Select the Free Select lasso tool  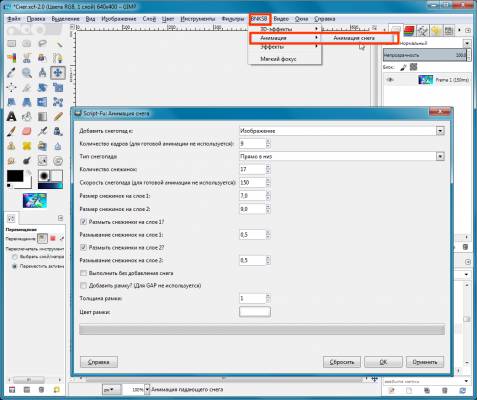point(42,44)
